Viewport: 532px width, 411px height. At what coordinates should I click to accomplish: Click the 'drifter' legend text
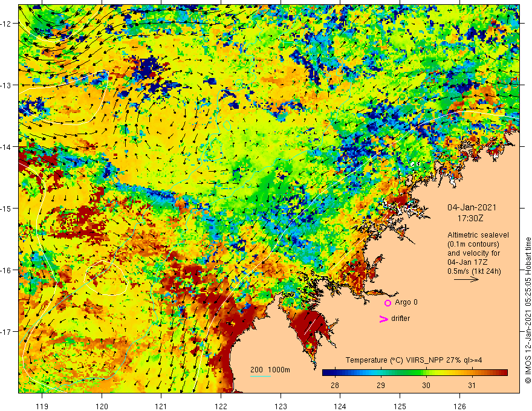click(400, 319)
